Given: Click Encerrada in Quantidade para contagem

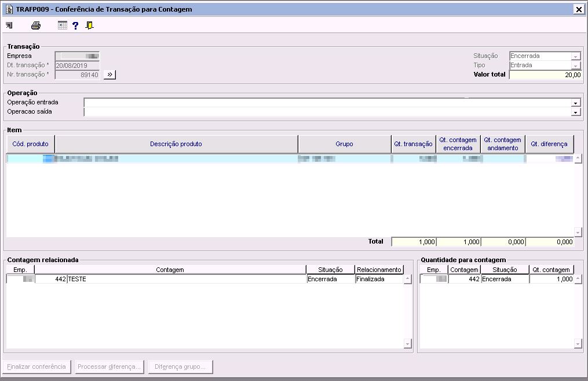Looking at the screenshot, I should (505, 279).
